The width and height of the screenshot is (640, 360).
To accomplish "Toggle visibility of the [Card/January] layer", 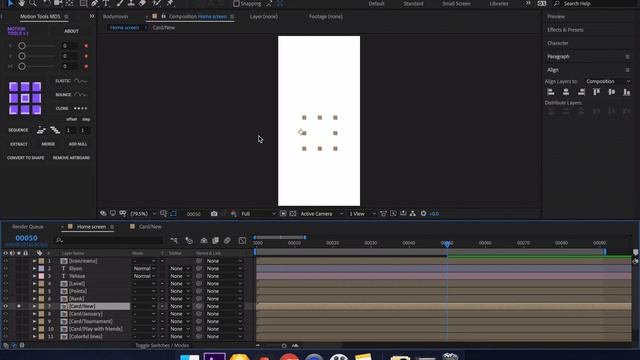I will [x=5, y=314].
